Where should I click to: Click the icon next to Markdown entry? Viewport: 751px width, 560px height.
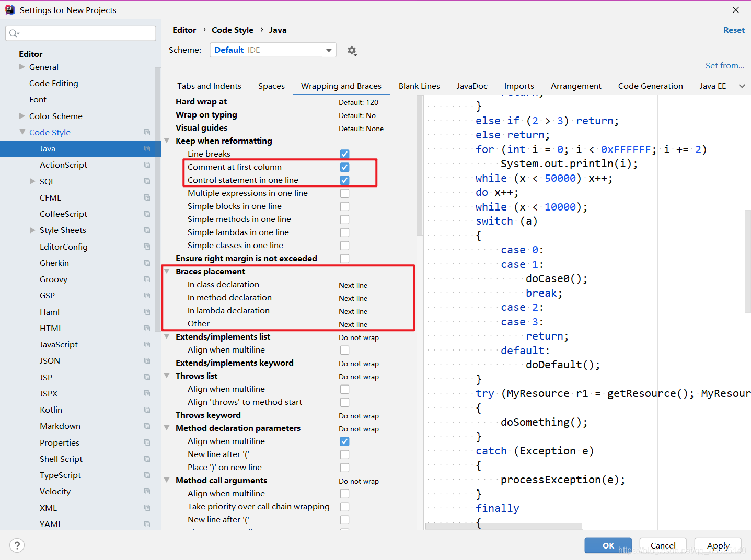click(x=147, y=426)
